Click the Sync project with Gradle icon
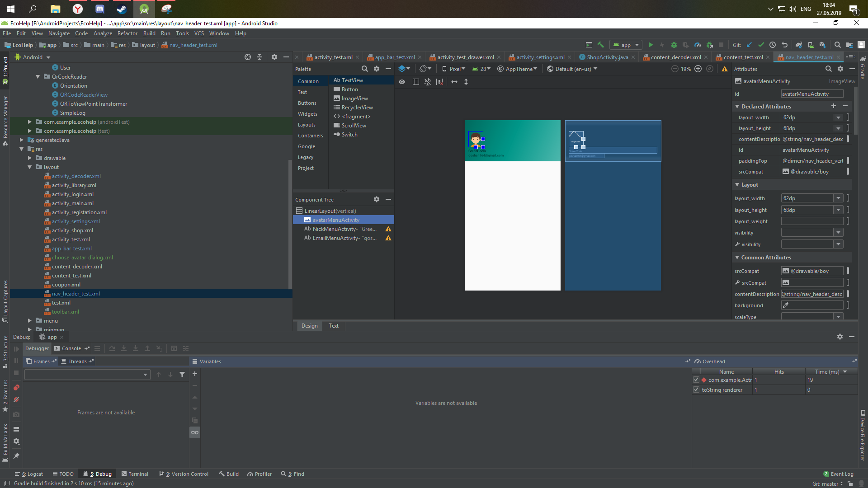868x488 pixels. (x=797, y=45)
